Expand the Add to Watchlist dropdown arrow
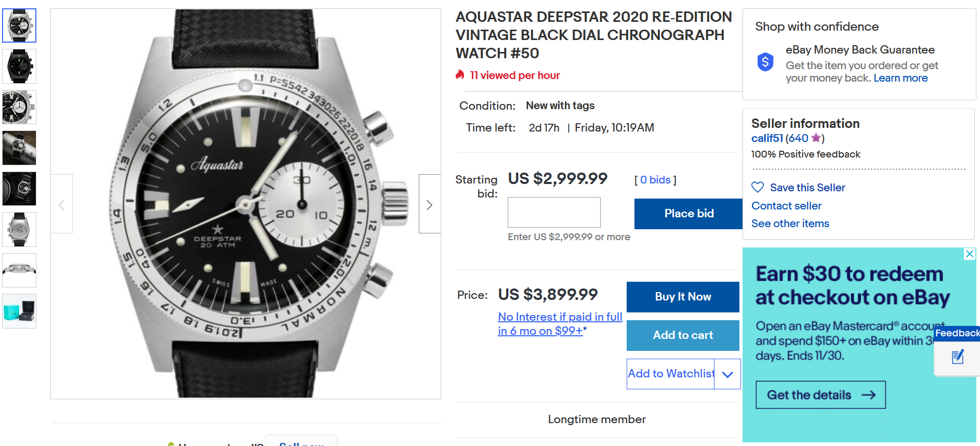Screen dimensions: 980x446 pos(727,374)
